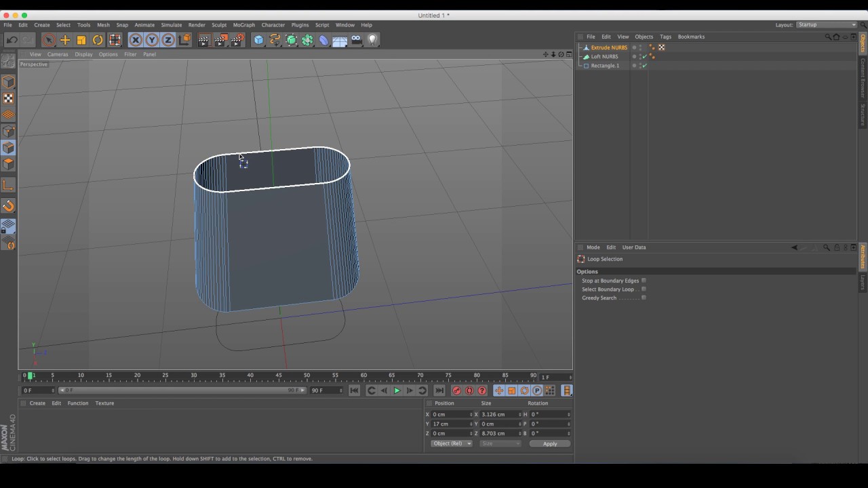Enable Greedy Search checkbox
Image resolution: width=868 pixels, height=488 pixels.
pos(644,298)
